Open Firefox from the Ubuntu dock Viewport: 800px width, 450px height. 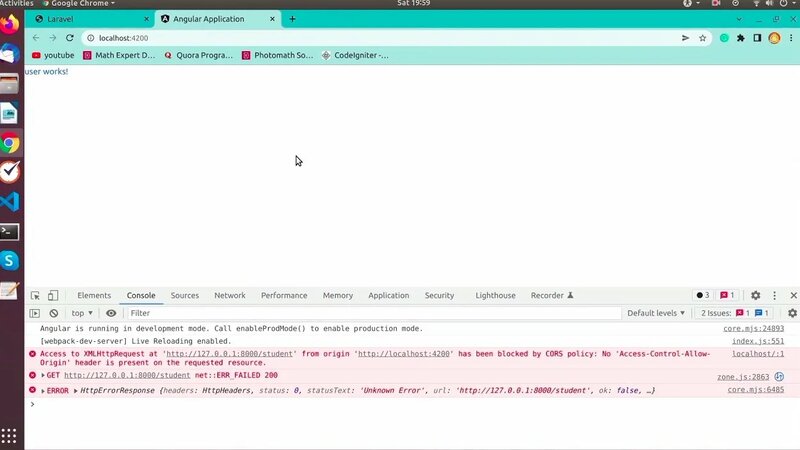pos(9,23)
